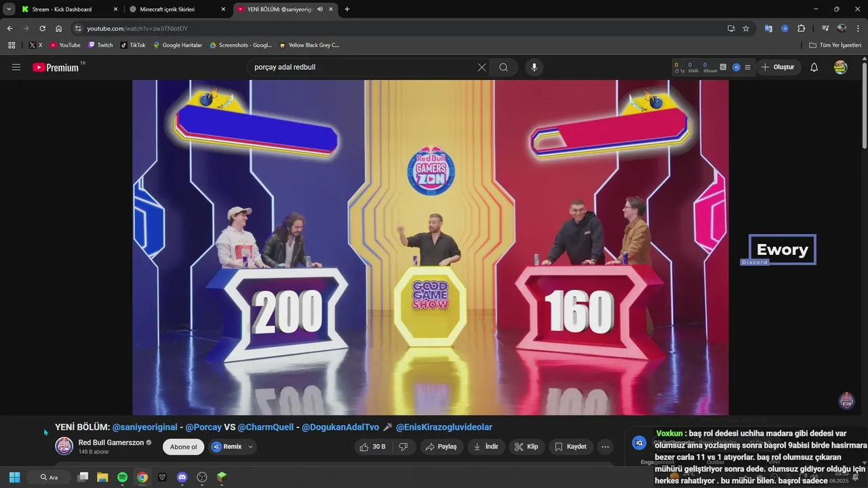
Task: Open Task View on the taskbar
Action: pos(83,477)
